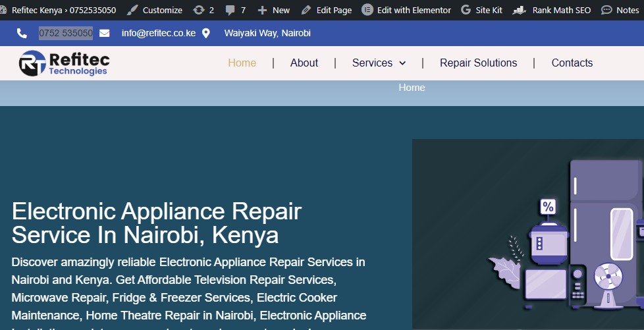This screenshot has width=644, height=330.
Task: Click the Customize paintbrush icon
Action: point(132,10)
